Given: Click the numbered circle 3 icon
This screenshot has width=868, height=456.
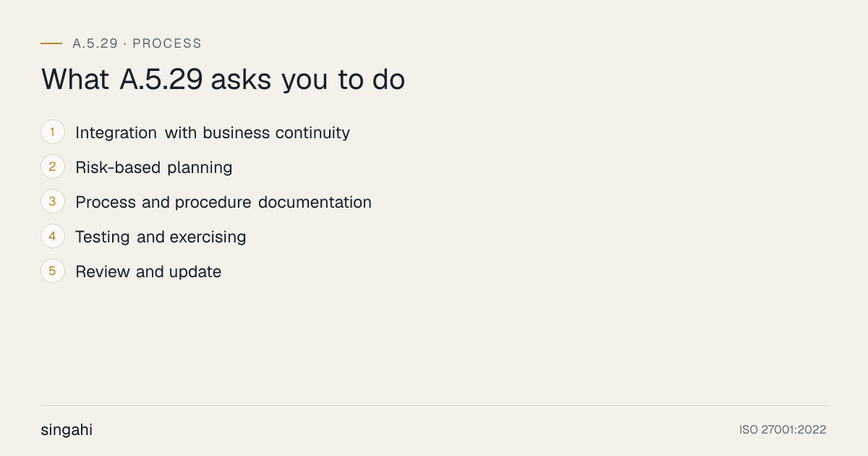Looking at the screenshot, I should click(x=53, y=202).
